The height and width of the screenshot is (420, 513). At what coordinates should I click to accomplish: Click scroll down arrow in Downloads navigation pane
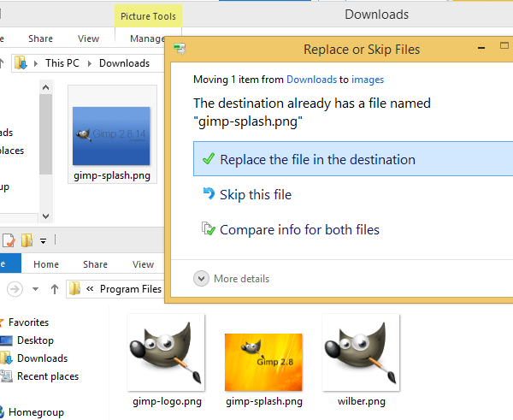click(46, 216)
